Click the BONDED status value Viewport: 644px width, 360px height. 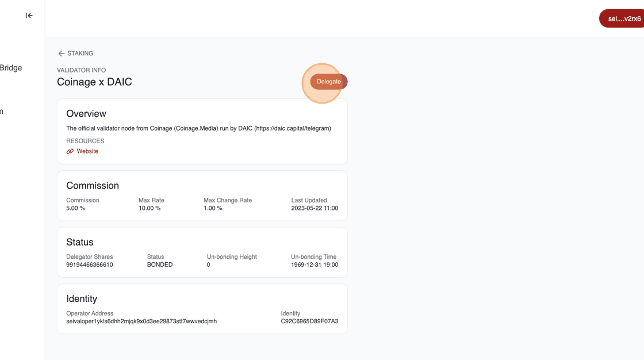pos(160,265)
